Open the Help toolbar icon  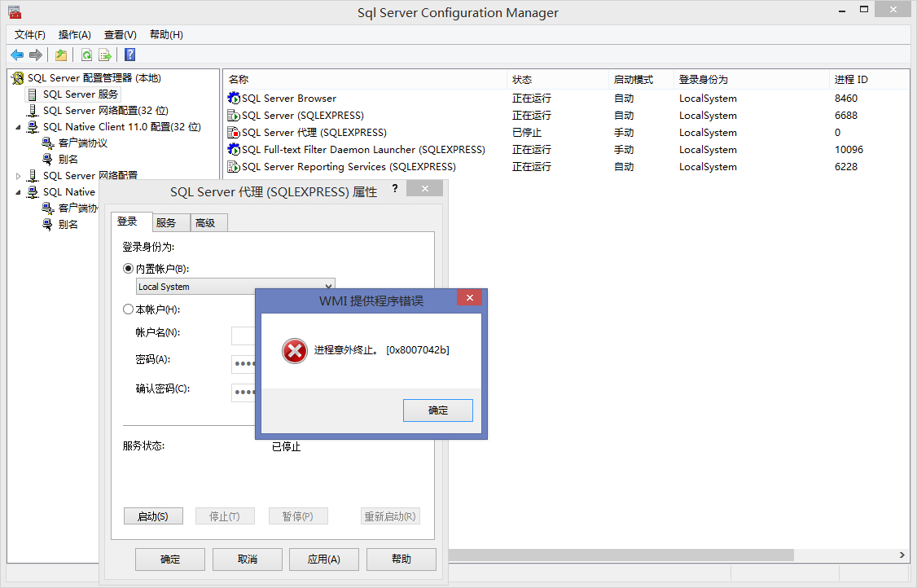point(129,55)
